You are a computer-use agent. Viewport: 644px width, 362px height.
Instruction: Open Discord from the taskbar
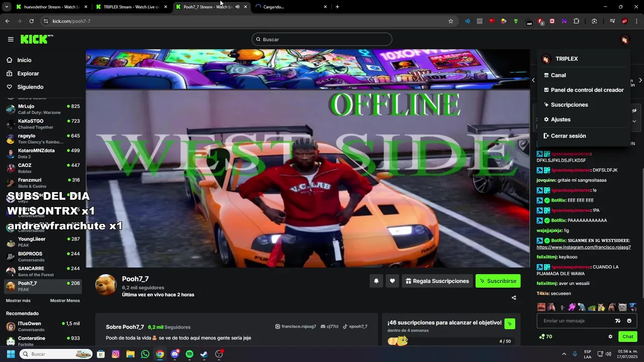tap(175, 354)
